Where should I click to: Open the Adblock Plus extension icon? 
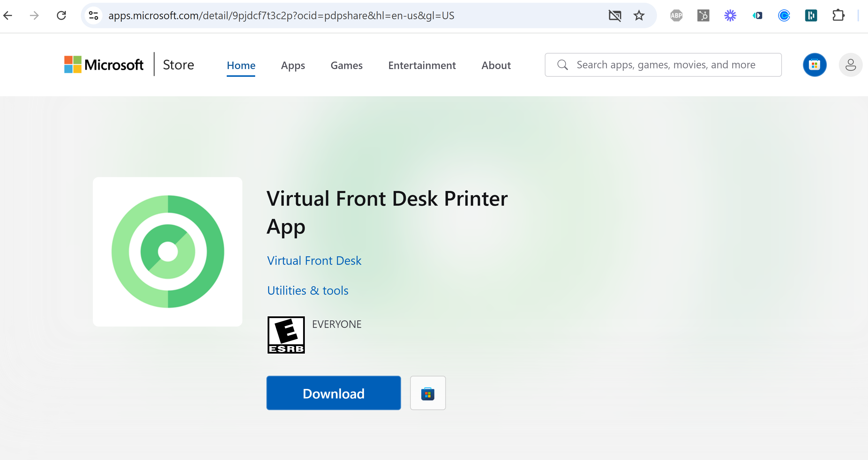[x=676, y=15]
